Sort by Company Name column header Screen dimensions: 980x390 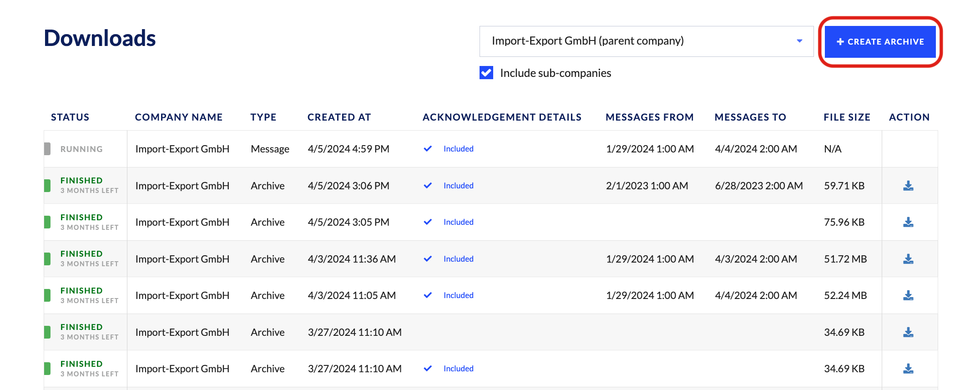[x=179, y=117]
